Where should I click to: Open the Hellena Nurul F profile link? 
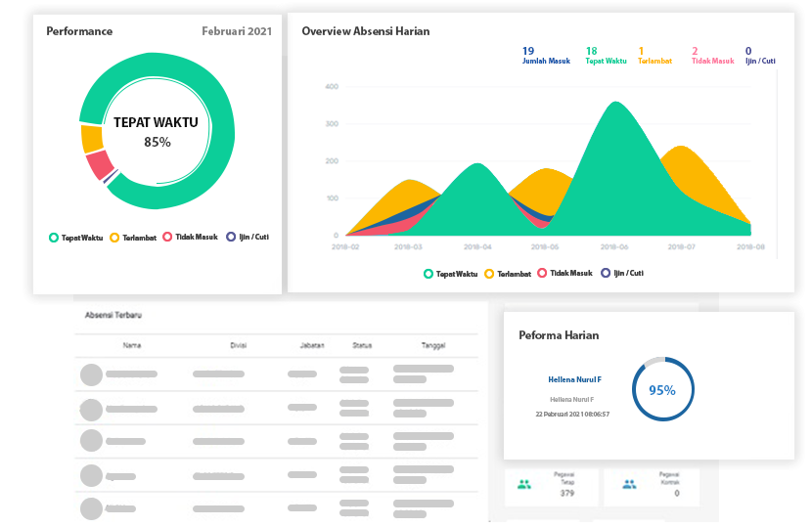tap(575, 379)
